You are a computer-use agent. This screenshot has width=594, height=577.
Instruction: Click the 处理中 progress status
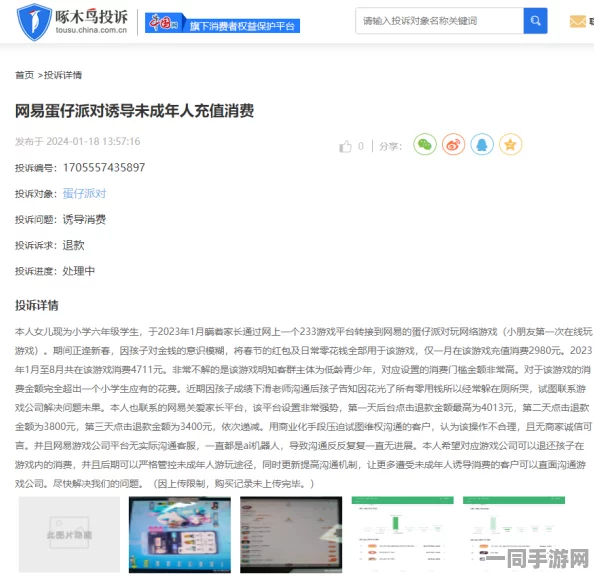(79, 271)
